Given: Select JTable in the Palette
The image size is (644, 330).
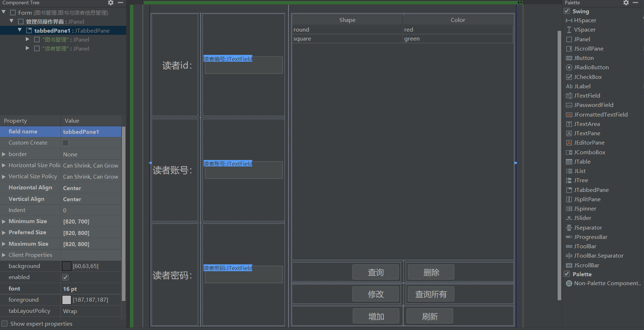Looking at the screenshot, I should coord(581,161).
